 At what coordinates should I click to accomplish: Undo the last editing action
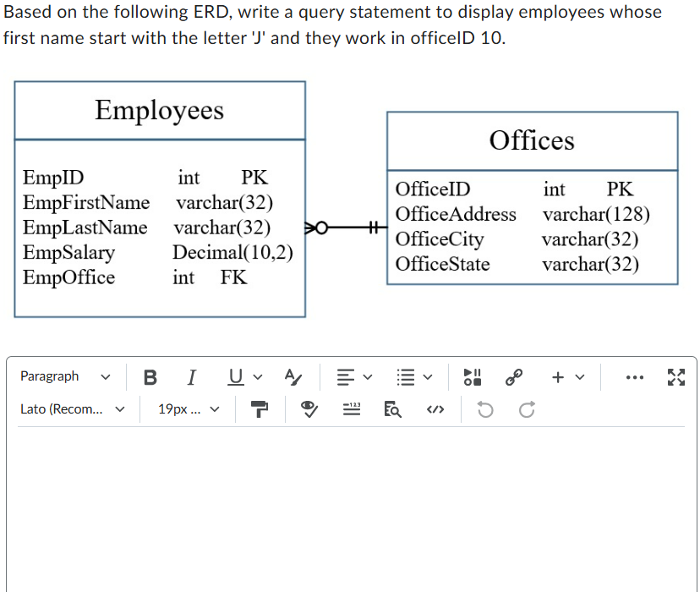click(x=484, y=408)
